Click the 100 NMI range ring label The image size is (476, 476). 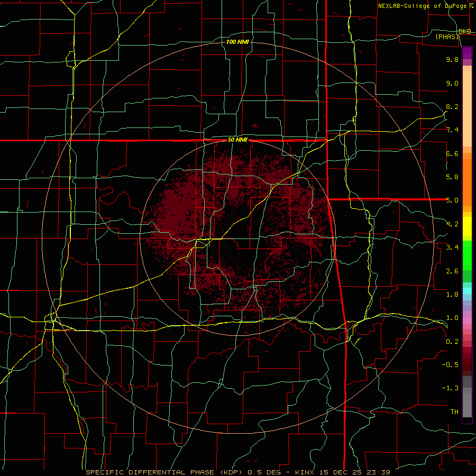(x=237, y=42)
